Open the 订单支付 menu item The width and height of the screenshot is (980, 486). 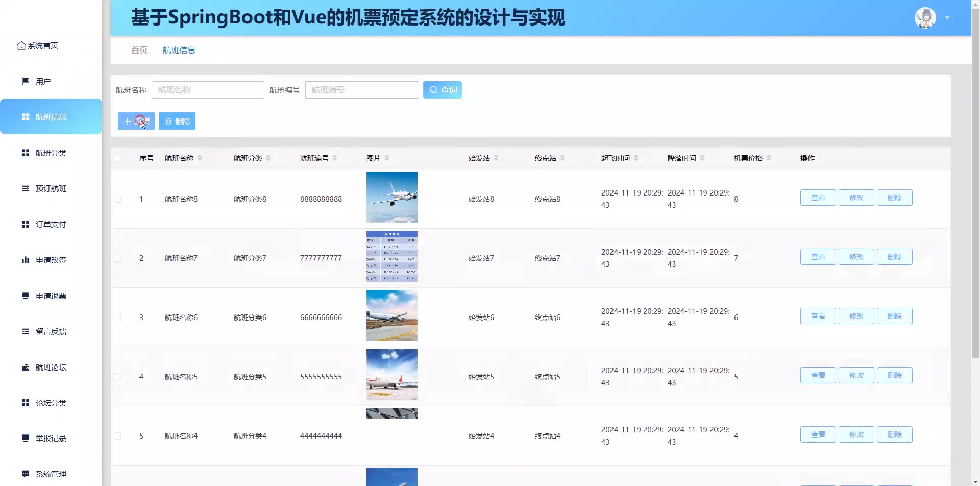[x=51, y=224]
